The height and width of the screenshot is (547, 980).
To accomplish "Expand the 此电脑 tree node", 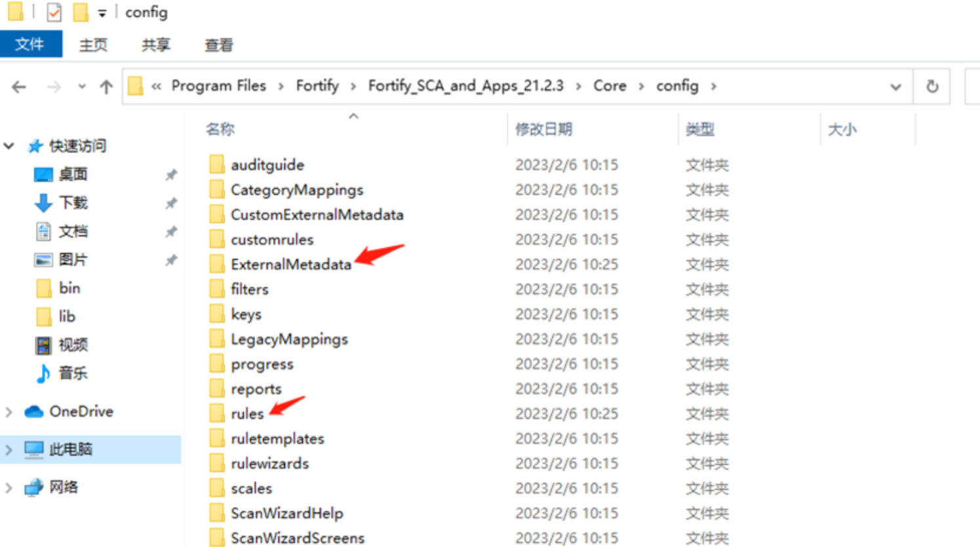I will click(9, 450).
